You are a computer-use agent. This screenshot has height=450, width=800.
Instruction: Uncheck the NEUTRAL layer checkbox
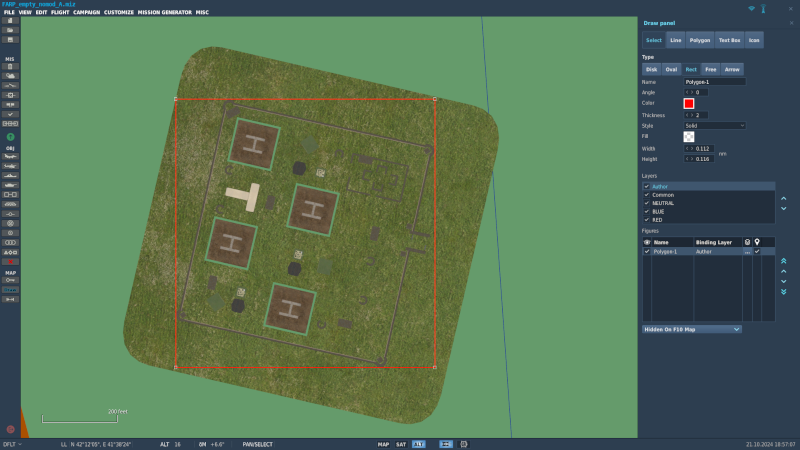(647, 203)
